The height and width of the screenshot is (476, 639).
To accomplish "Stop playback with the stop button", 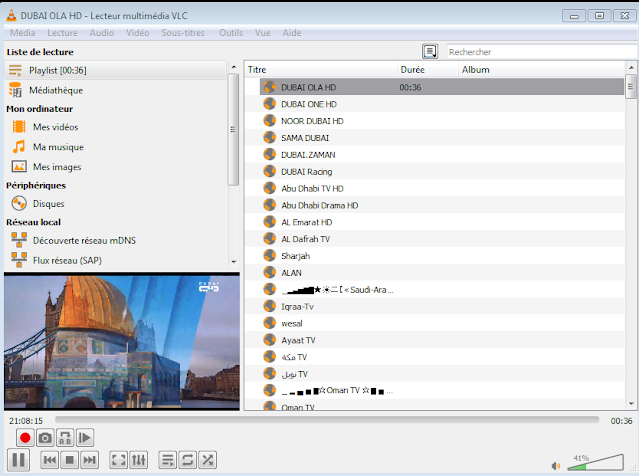I will point(70,460).
